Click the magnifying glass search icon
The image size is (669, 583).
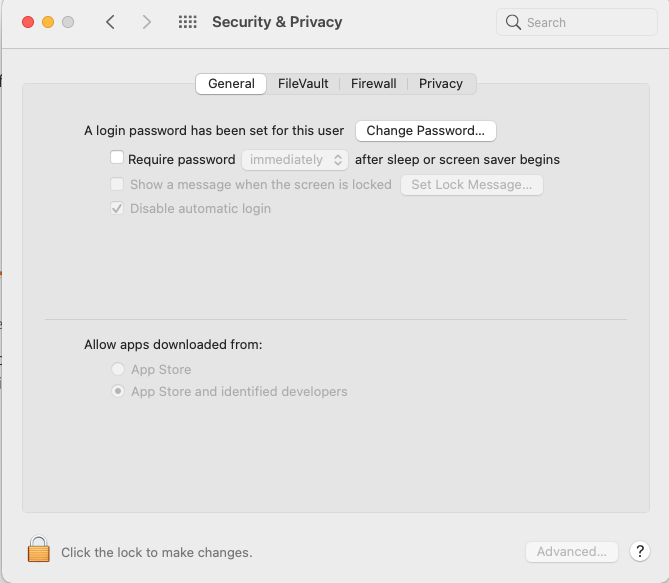coord(514,22)
